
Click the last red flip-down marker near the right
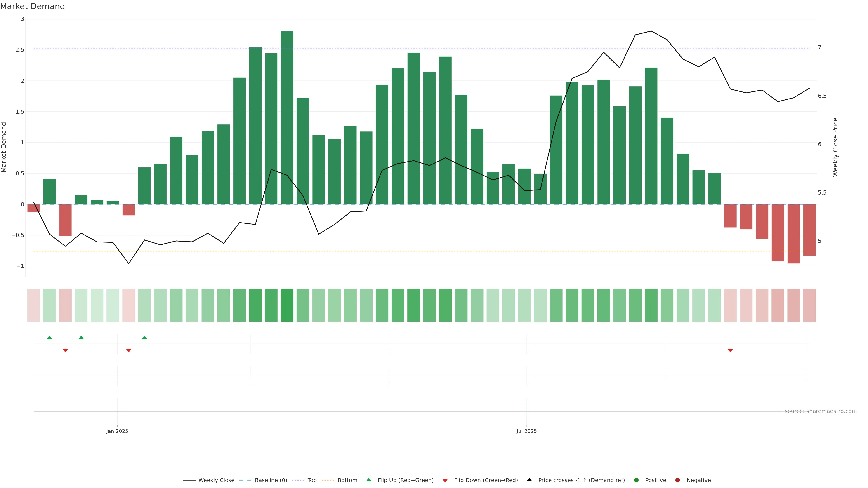(730, 351)
